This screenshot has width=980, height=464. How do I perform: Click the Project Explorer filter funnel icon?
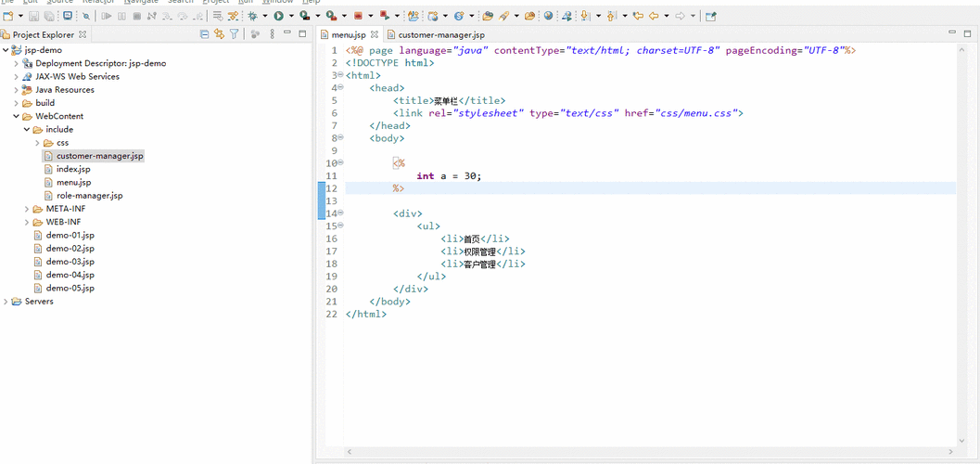(x=234, y=33)
